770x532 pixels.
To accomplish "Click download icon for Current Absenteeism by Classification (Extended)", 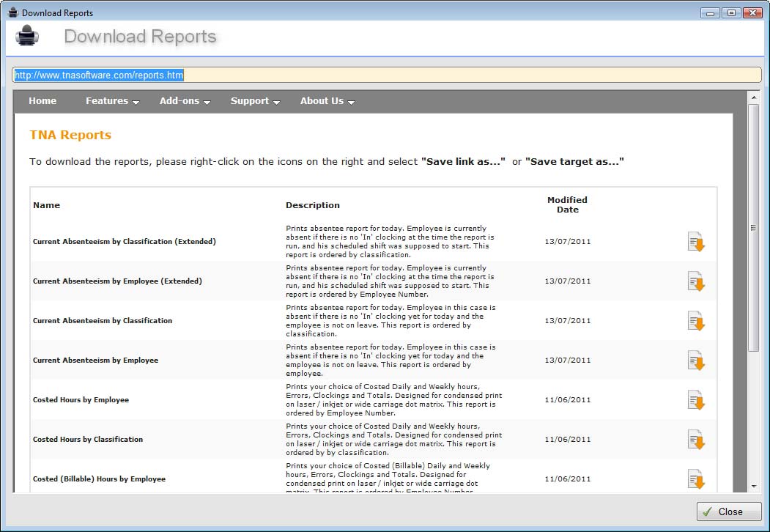I will coord(695,242).
